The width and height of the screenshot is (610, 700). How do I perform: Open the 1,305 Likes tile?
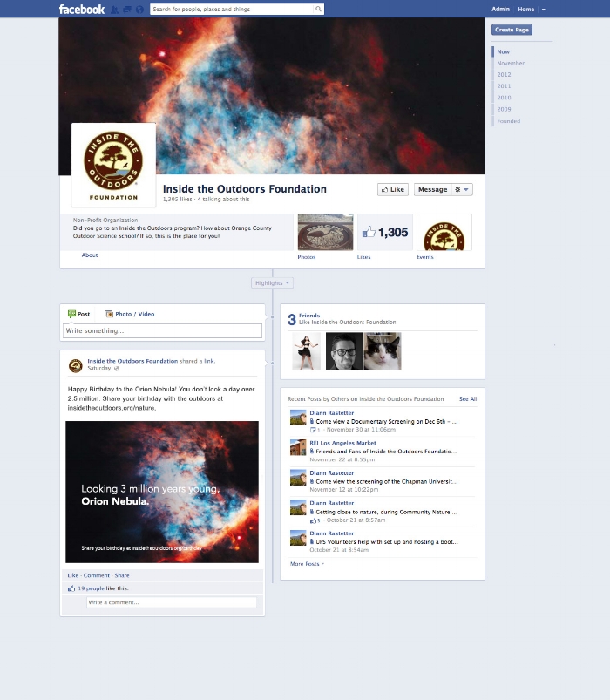coord(385,232)
